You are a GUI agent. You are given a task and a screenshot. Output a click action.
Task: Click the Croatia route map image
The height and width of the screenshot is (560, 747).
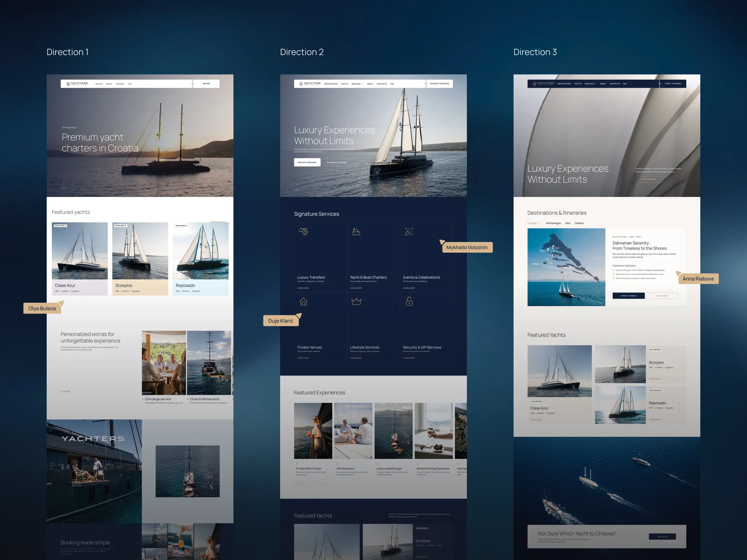(x=566, y=267)
